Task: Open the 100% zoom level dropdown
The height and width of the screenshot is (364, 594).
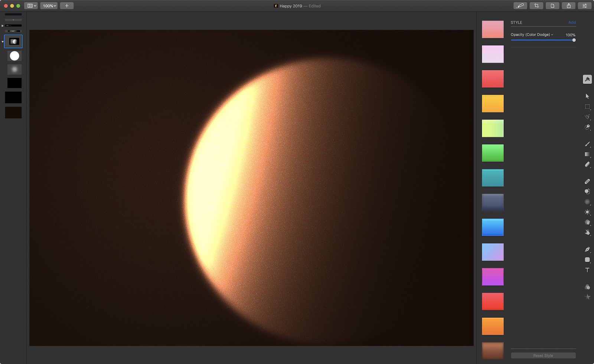Action: tap(49, 6)
